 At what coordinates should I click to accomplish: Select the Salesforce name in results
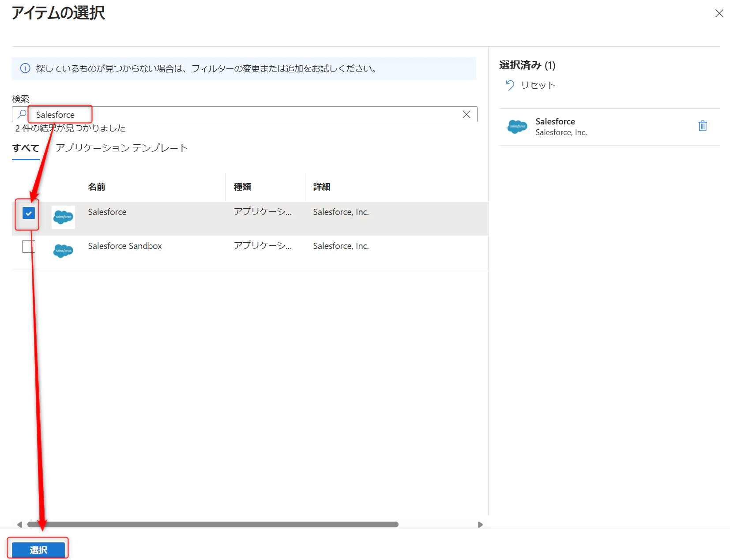click(x=107, y=212)
